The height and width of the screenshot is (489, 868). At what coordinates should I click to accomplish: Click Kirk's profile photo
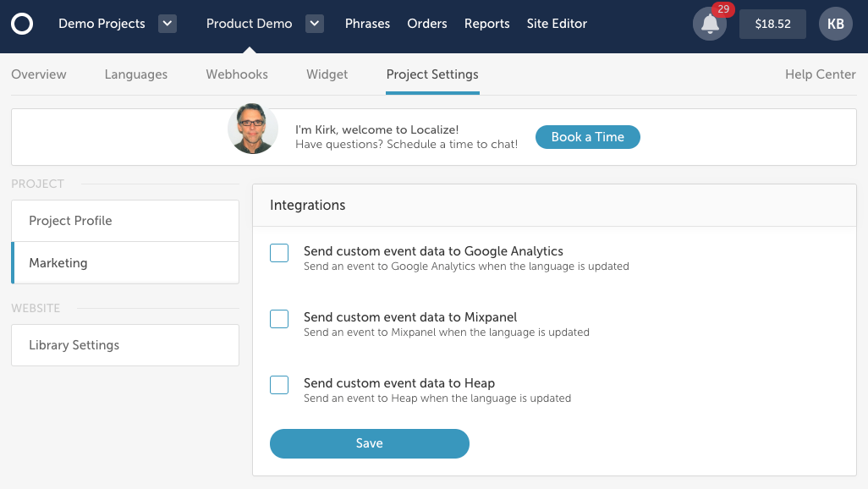[252, 129]
